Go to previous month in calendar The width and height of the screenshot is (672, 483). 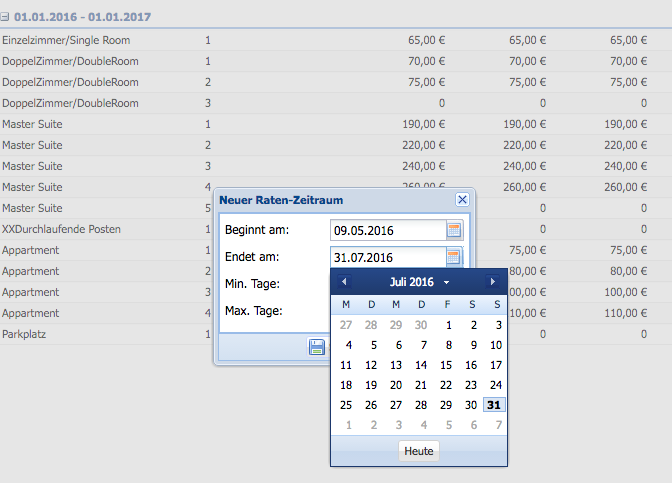tap(345, 282)
